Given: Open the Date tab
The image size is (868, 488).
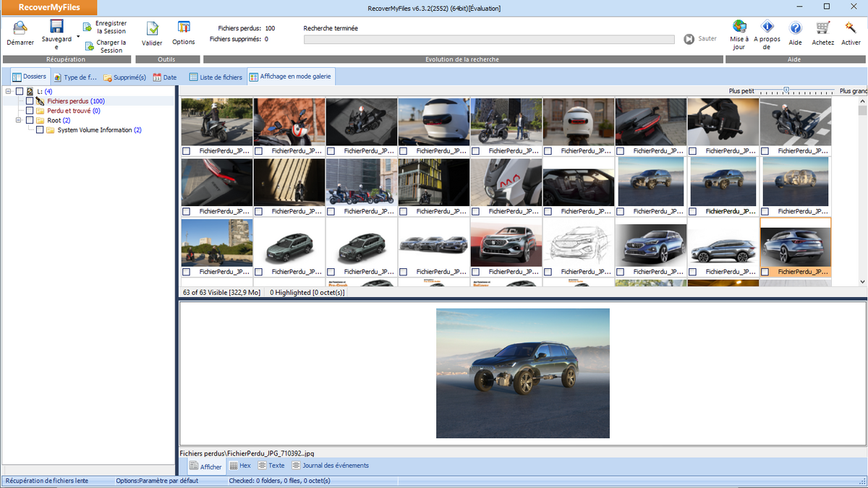Looking at the screenshot, I should pos(165,77).
